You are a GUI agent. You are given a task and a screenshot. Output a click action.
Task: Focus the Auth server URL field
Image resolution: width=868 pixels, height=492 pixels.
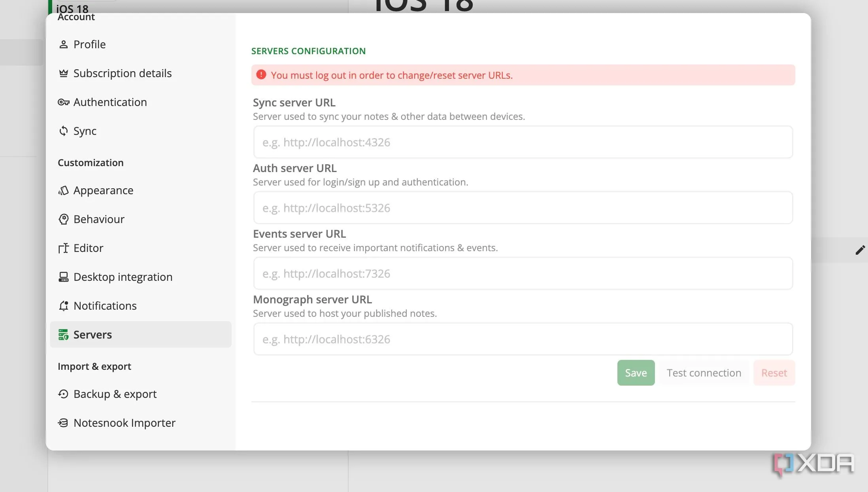coord(523,208)
